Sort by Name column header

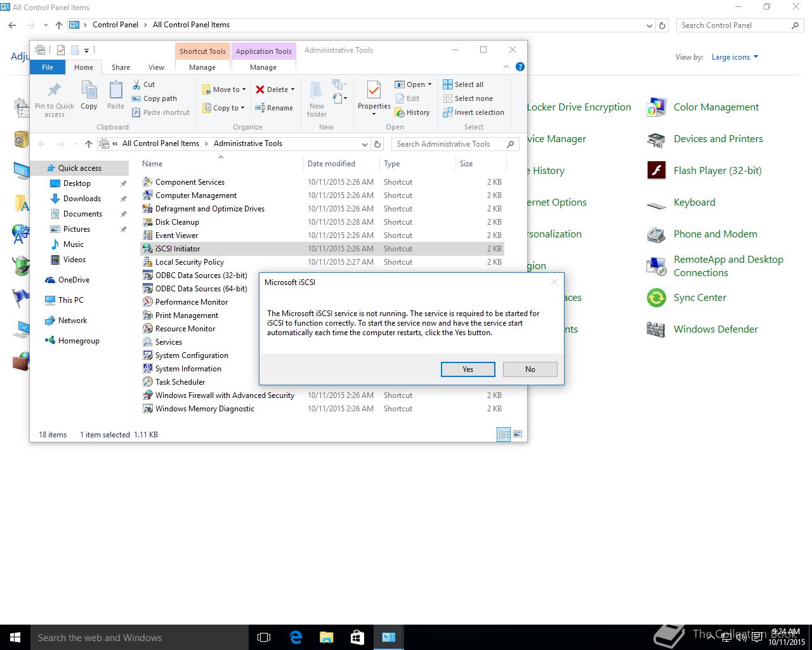click(152, 164)
